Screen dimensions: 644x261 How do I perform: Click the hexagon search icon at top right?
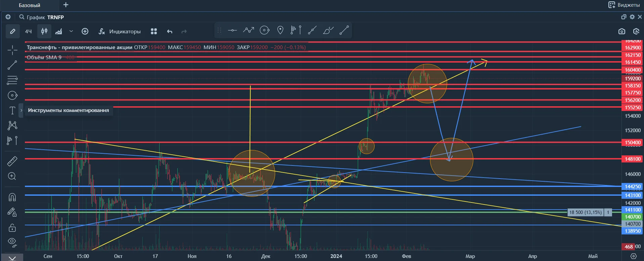click(x=636, y=31)
